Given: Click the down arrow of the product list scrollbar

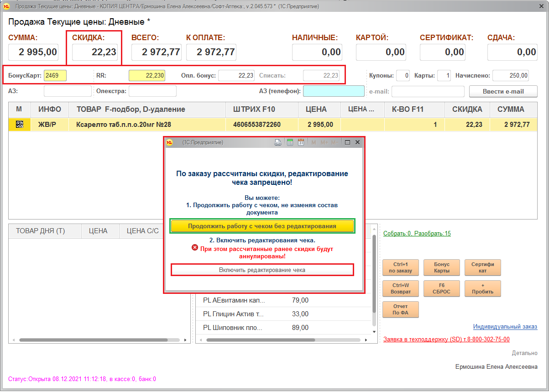Looking at the screenshot, I should (374, 332).
